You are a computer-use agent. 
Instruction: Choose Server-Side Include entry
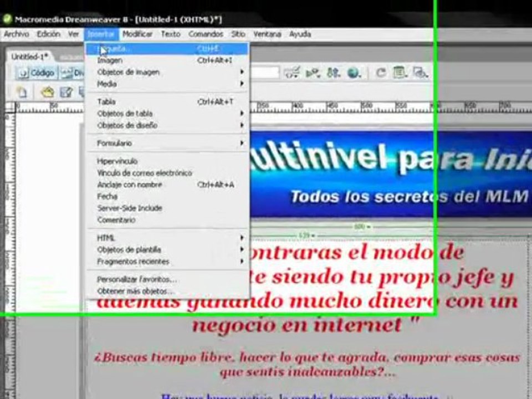[167, 208]
